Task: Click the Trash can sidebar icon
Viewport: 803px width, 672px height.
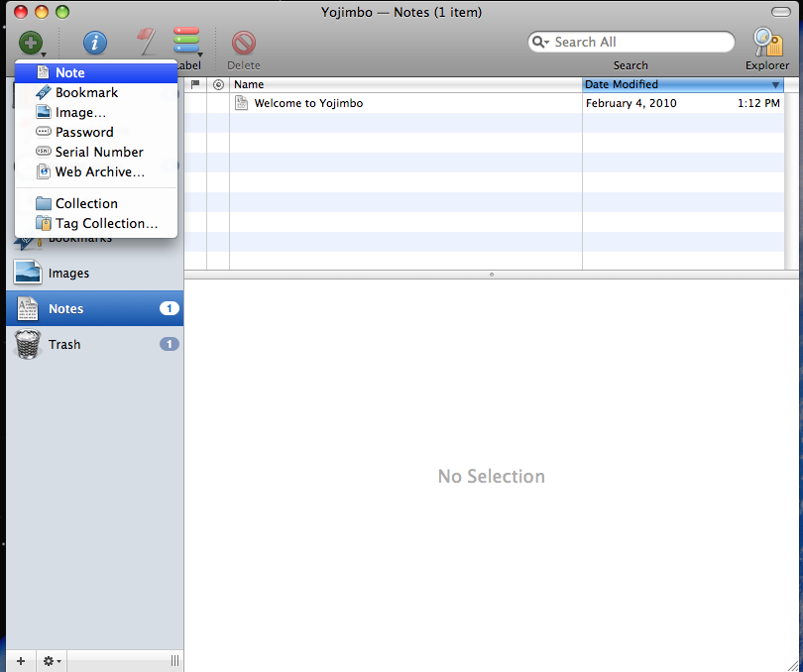Action: (28, 344)
